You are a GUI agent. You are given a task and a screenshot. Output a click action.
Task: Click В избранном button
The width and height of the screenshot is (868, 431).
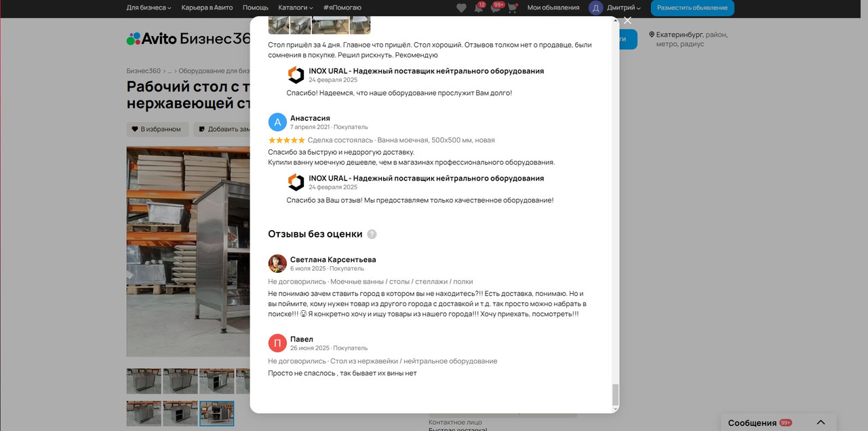click(x=156, y=129)
